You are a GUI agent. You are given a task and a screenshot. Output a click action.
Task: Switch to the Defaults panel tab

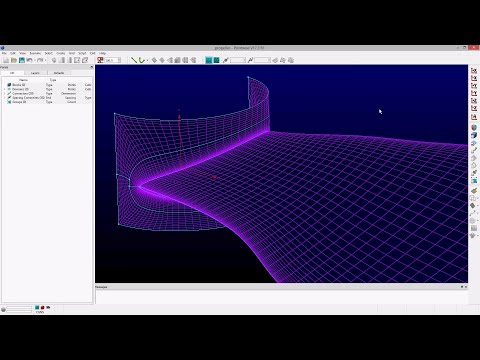coord(59,73)
